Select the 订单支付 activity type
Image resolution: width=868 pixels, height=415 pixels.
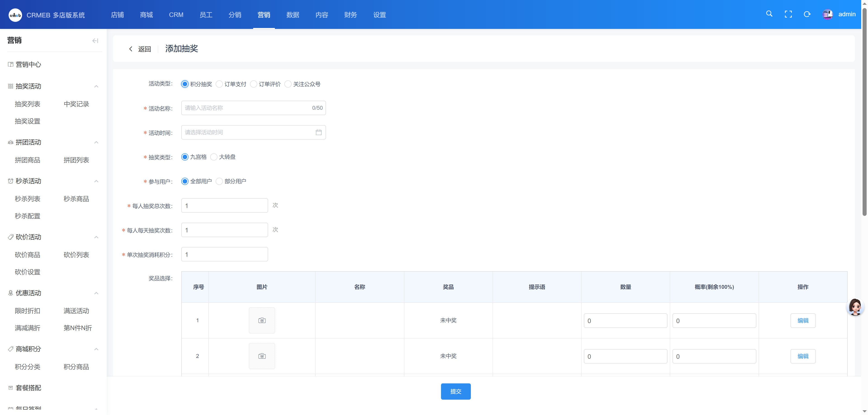tap(219, 84)
